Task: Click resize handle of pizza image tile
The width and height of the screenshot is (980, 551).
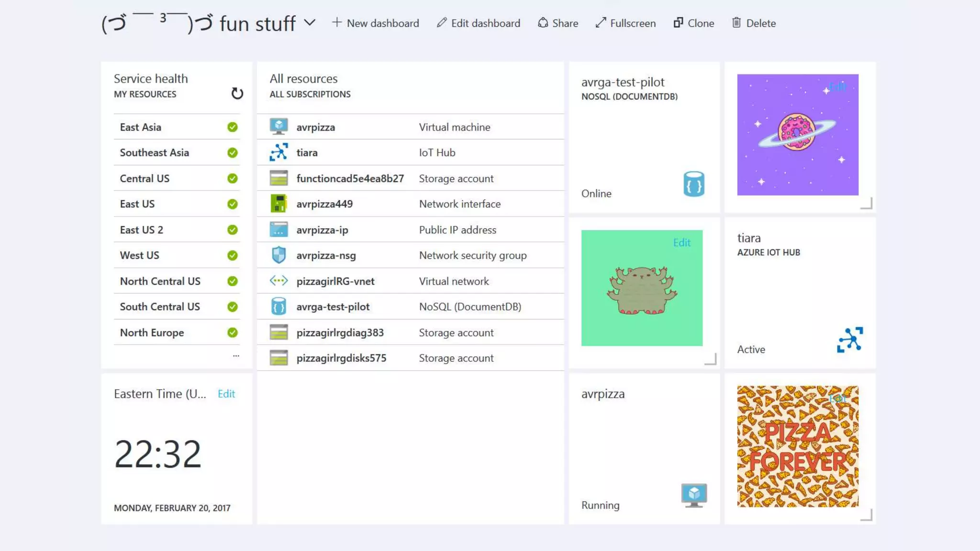Action: [867, 515]
